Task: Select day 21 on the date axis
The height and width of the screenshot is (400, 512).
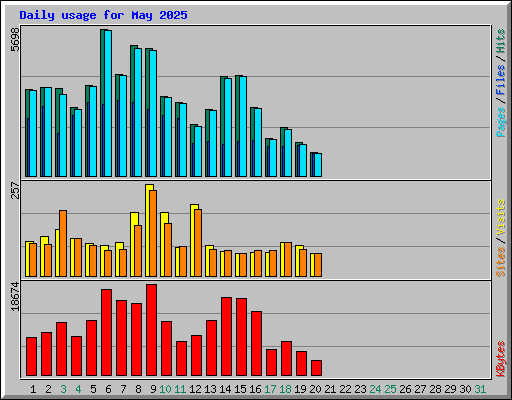Action: (x=330, y=389)
